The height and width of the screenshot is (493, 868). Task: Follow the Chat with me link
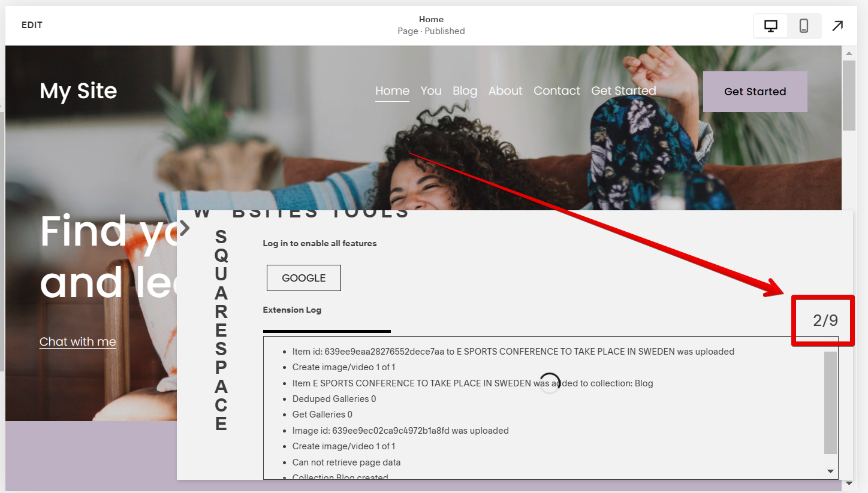(78, 342)
